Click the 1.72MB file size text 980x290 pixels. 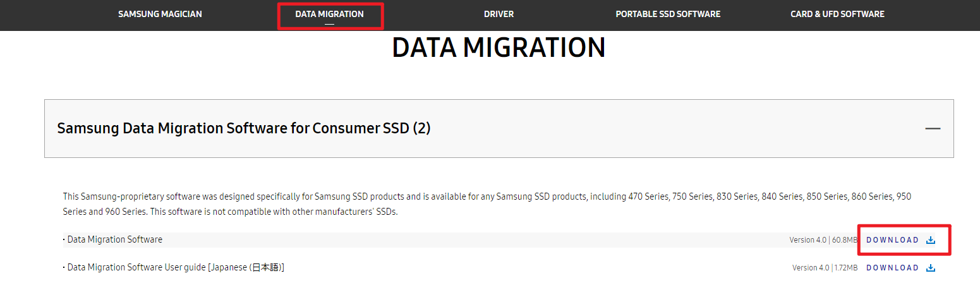point(845,268)
